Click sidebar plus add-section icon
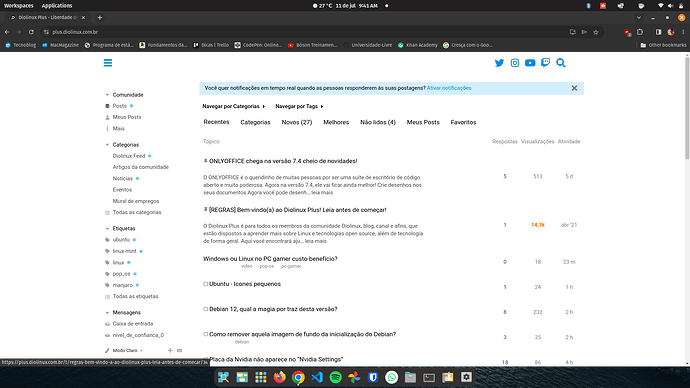This screenshot has height=388, width=690. (x=170, y=351)
